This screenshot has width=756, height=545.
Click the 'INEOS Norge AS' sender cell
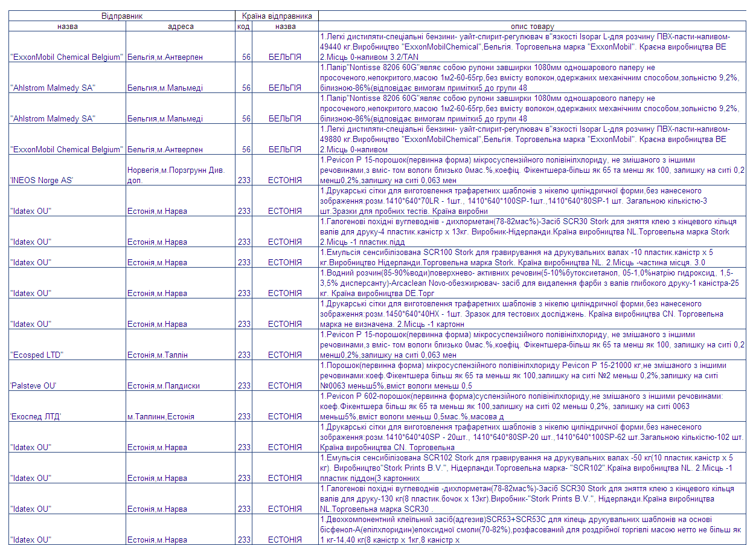click(x=67, y=170)
